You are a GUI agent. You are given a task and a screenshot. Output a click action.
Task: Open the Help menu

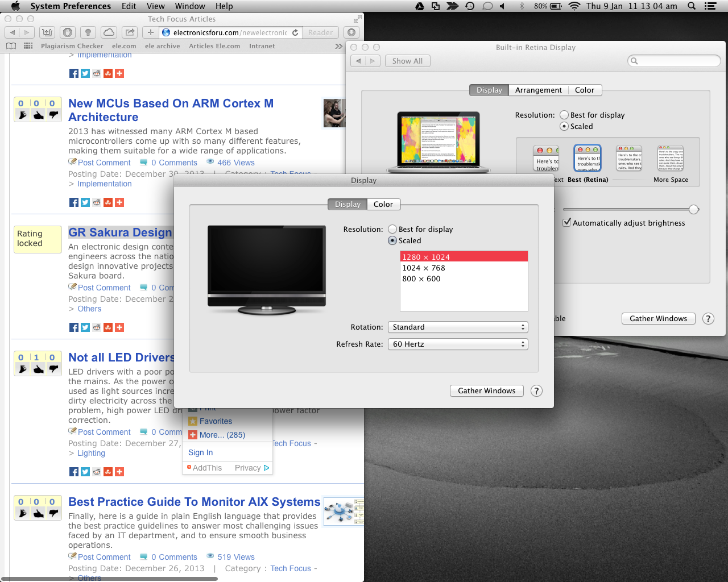[x=224, y=6]
